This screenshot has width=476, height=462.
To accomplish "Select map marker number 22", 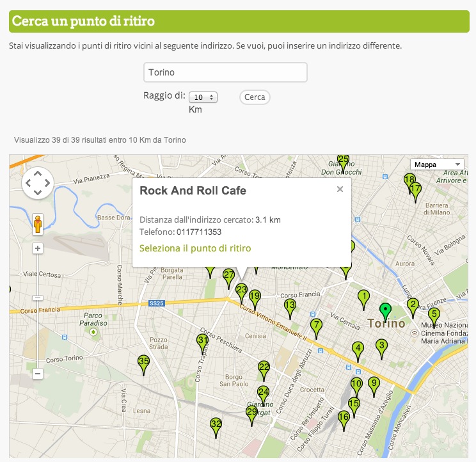I will [264, 369].
